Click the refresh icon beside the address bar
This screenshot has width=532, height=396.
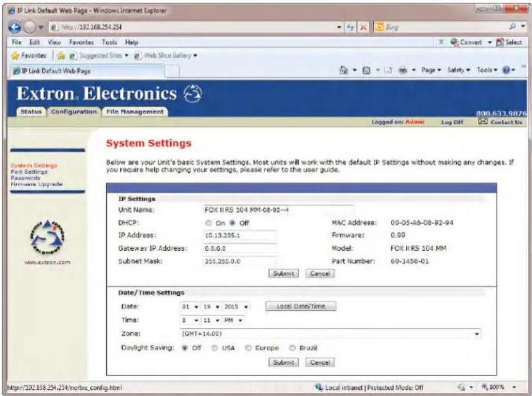coord(350,27)
